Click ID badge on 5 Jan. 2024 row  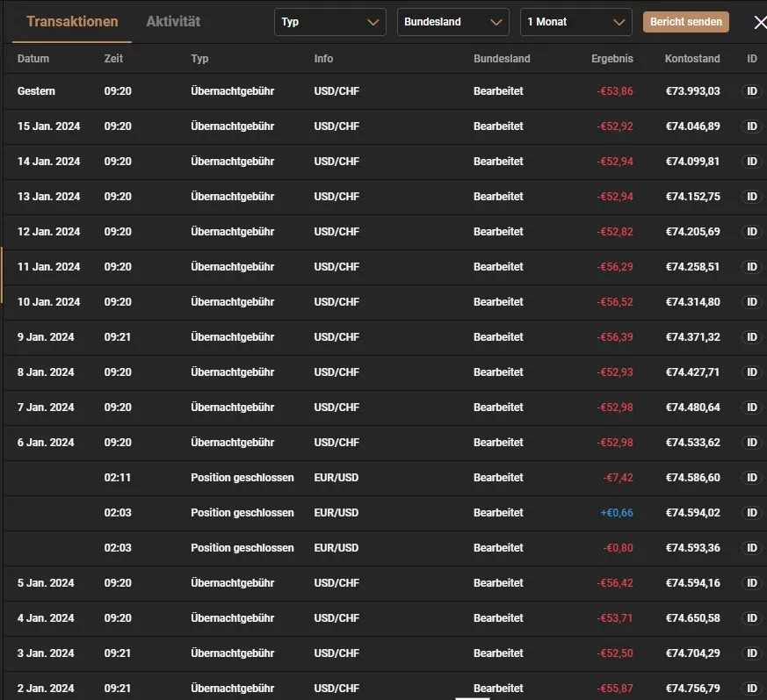coord(751,583)
